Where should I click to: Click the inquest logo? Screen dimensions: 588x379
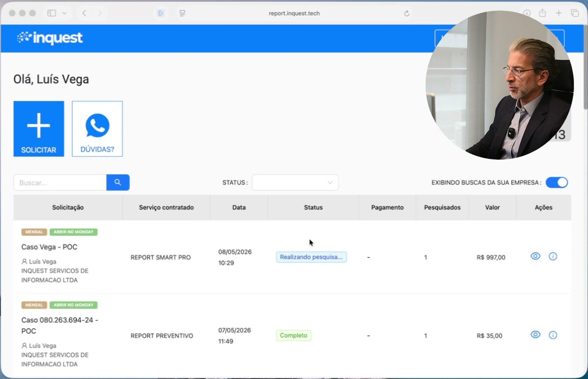pyautogui.click(x=49, y=38)
